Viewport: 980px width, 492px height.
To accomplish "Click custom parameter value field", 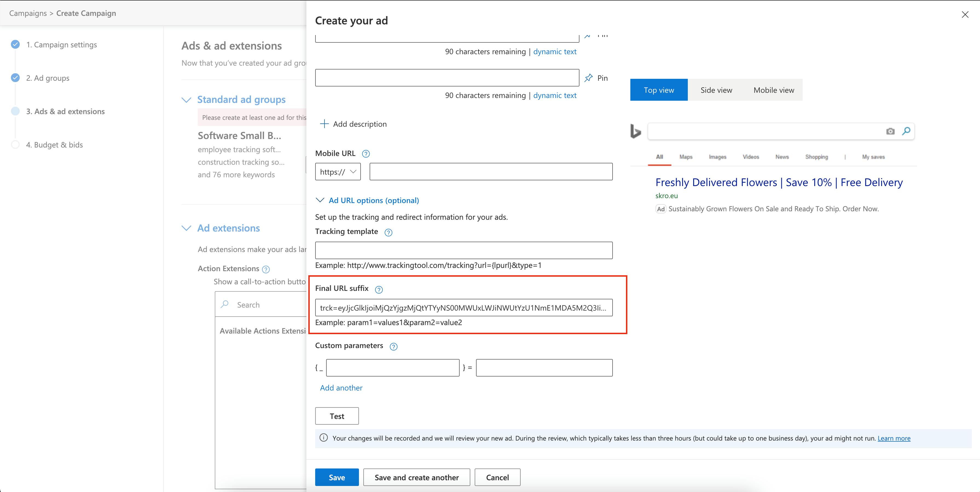I will click(x=544, y=367).
